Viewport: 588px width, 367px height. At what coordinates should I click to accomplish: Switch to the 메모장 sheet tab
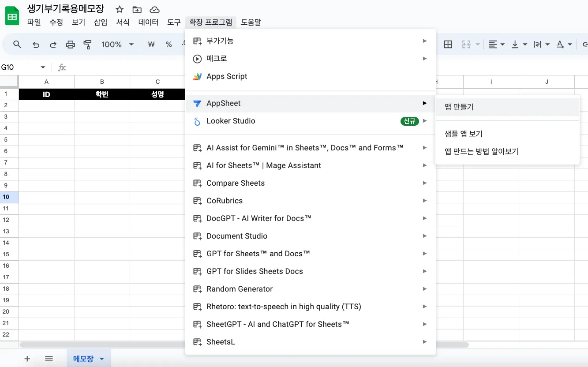(x=83, y=359)
